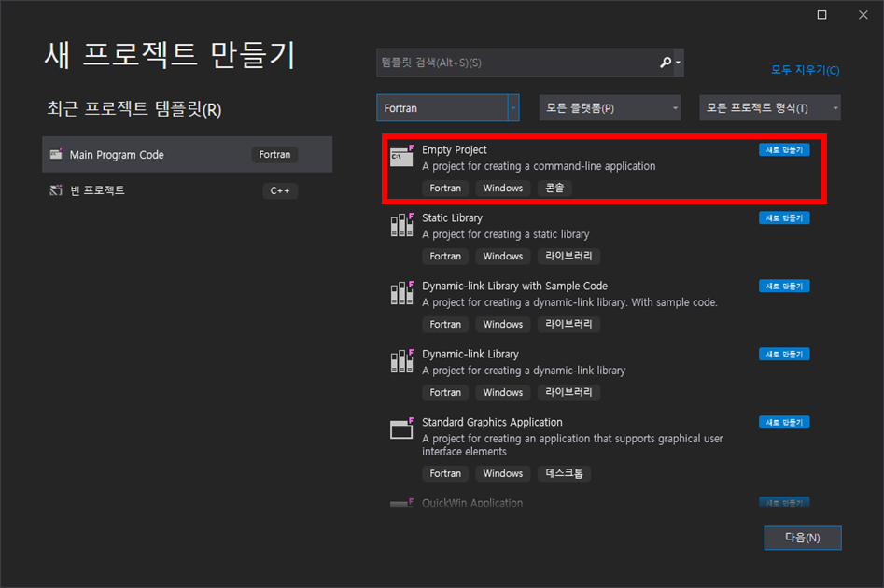Screen dimensions: 884x588
Task: Click the Fortran tag beside Main Program Code
Action: point(274,155)
